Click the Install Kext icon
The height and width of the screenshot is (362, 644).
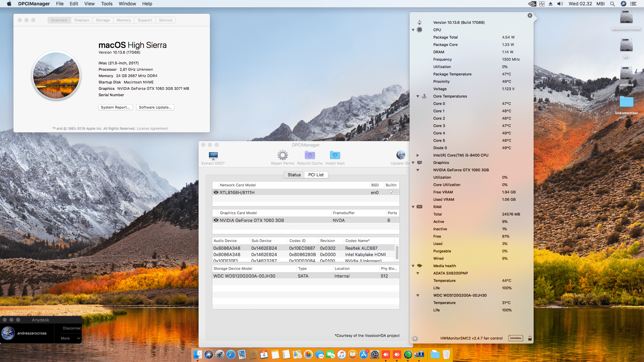[335, 155]
